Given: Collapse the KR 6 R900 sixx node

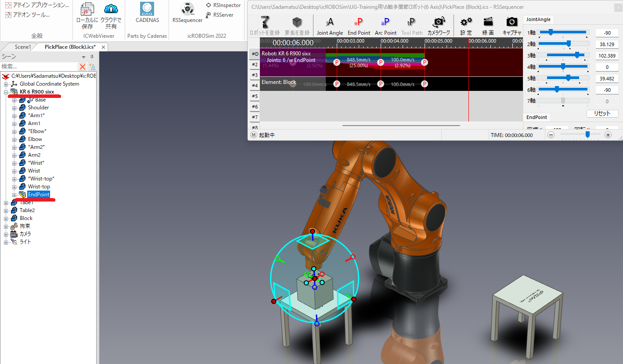Looking at the screenshot, I should pos(6,92).
